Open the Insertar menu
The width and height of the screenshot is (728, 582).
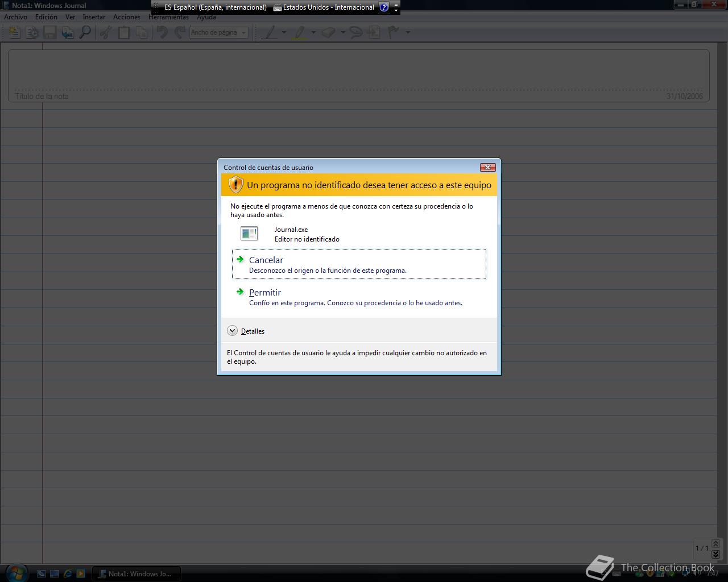pyautogui.click(x=94, y=17)
